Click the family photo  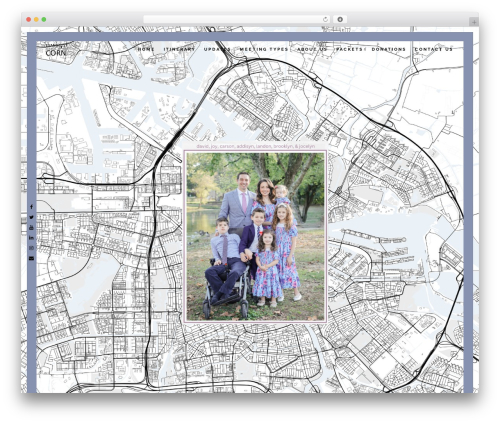coord(255,237)
